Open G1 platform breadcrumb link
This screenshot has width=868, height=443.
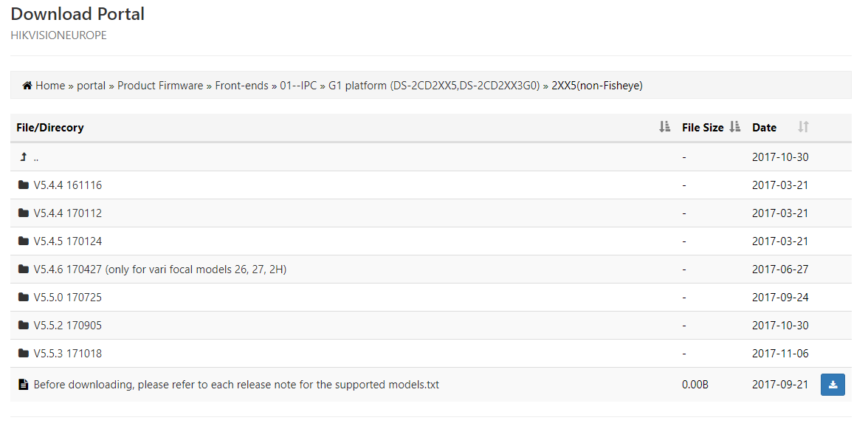pyautogui.click(x=434, y=86)
